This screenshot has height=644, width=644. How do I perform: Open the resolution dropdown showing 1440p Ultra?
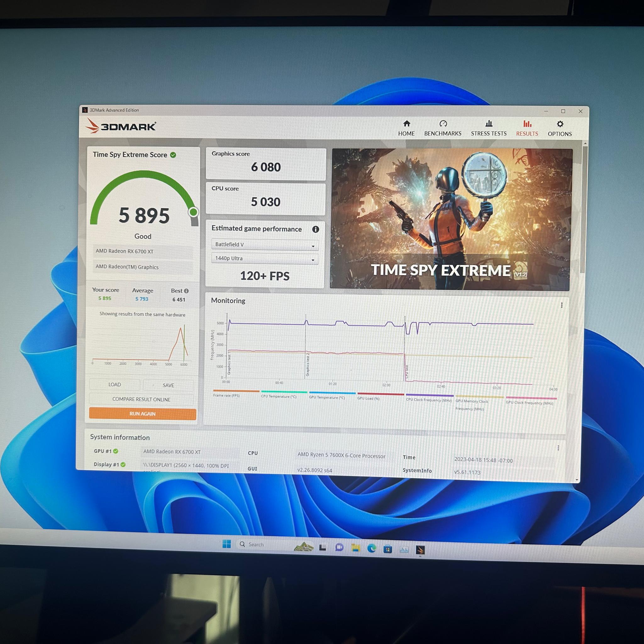click(265, 259)
